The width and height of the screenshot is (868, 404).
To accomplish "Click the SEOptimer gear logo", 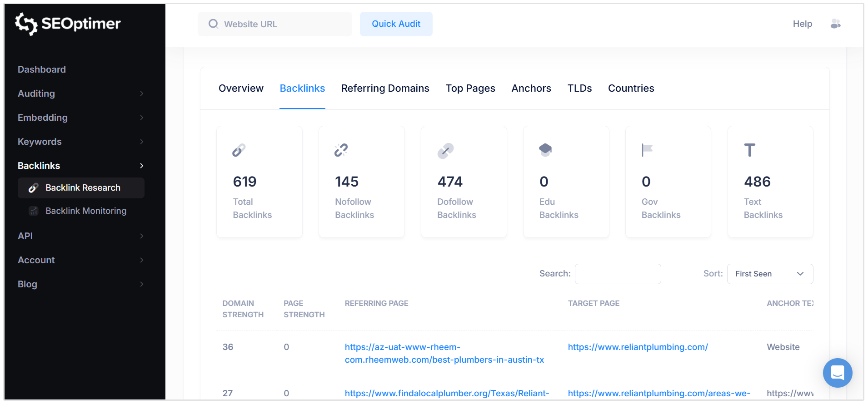I will [x=26, y=24].
